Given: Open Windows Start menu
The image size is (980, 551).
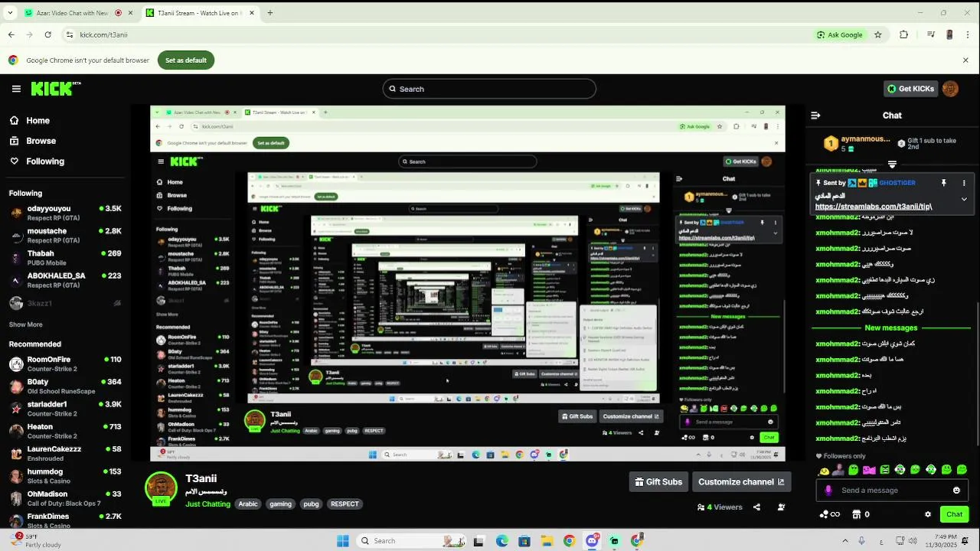Looking at the screenshot, I should (343, 541).
